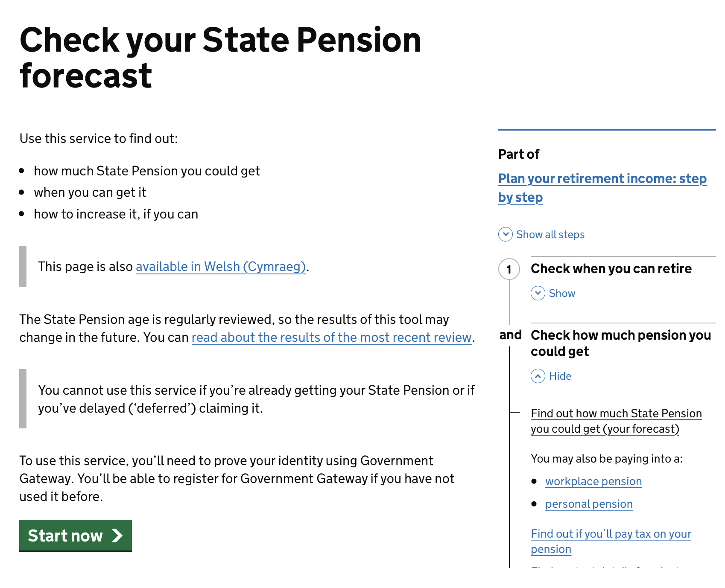Viewport: 725px width, 588px height.
Task: Open the personal pension link
Action: (588, 504)
